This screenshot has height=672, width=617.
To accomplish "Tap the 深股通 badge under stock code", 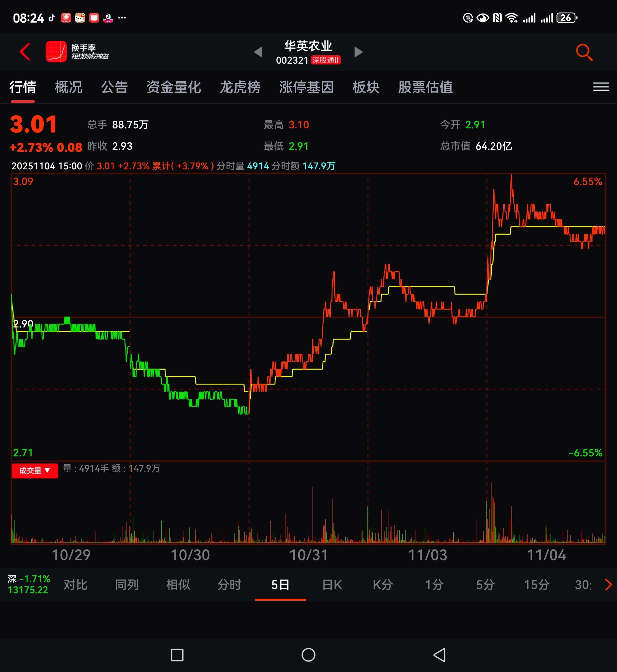I will click(x=326, y=60).
